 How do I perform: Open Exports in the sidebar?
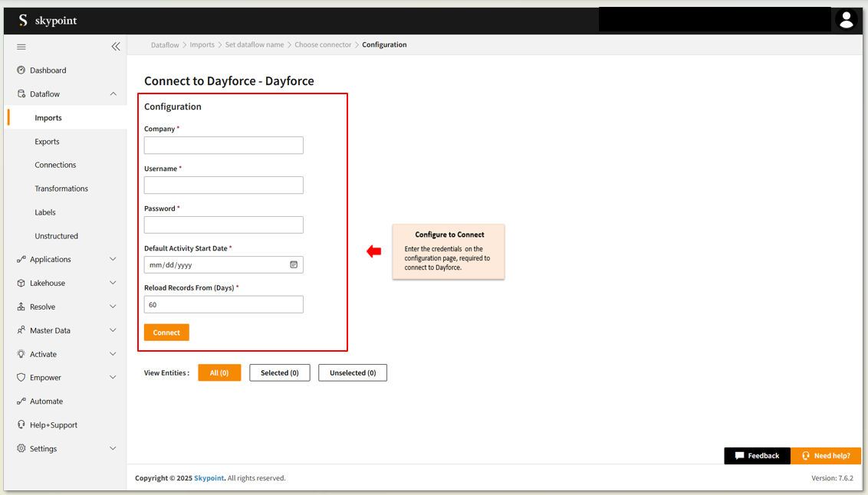tap(47, 142)
